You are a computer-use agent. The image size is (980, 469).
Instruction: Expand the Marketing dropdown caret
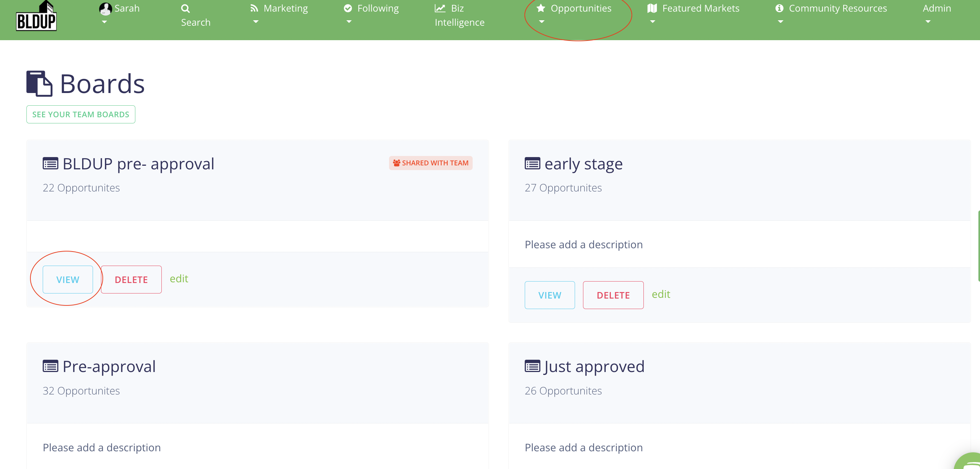pyautogui.click(x=255, y=22)
